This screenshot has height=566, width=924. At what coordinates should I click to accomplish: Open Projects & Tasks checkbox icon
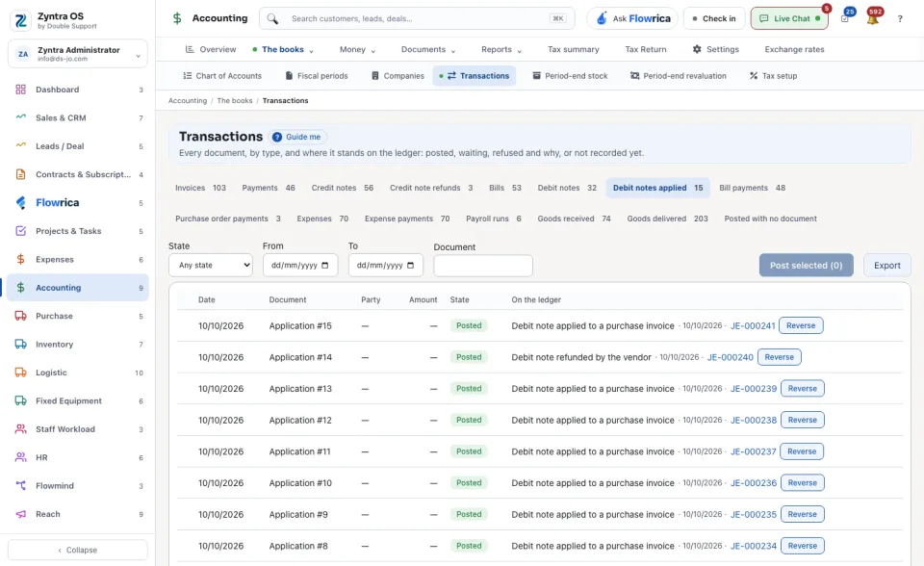click(x=20, y=231)
